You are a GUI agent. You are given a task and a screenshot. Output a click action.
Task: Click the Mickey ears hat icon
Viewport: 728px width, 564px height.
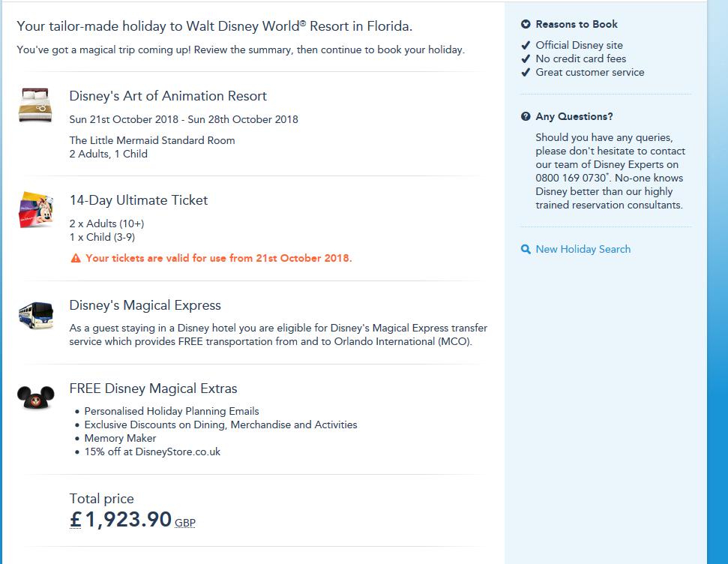click(36, 397)
